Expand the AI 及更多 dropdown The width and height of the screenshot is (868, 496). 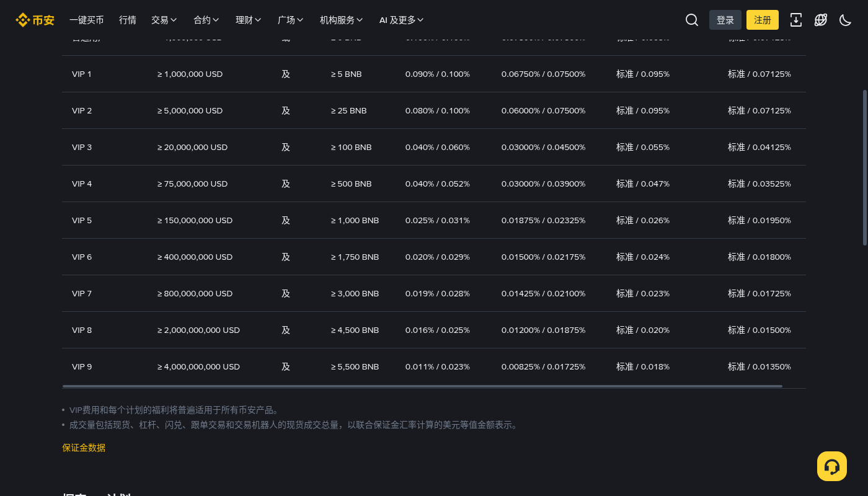tap(402, 20)
